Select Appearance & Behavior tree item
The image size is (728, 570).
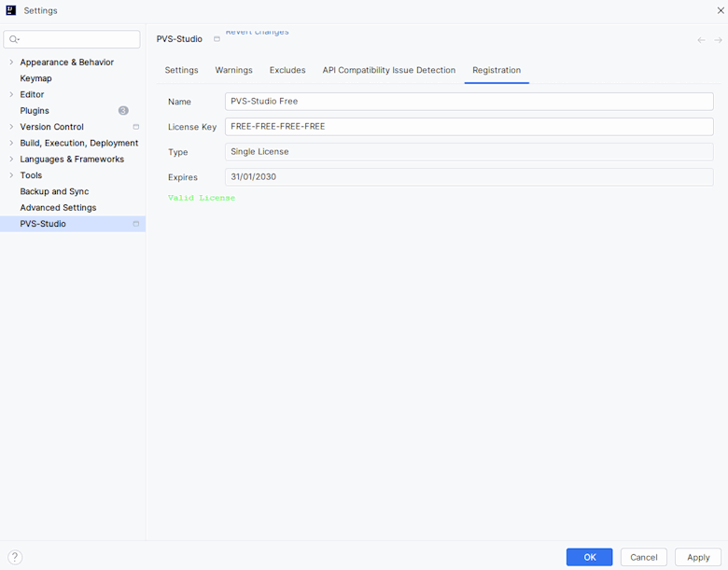click(x=67, y=63)
